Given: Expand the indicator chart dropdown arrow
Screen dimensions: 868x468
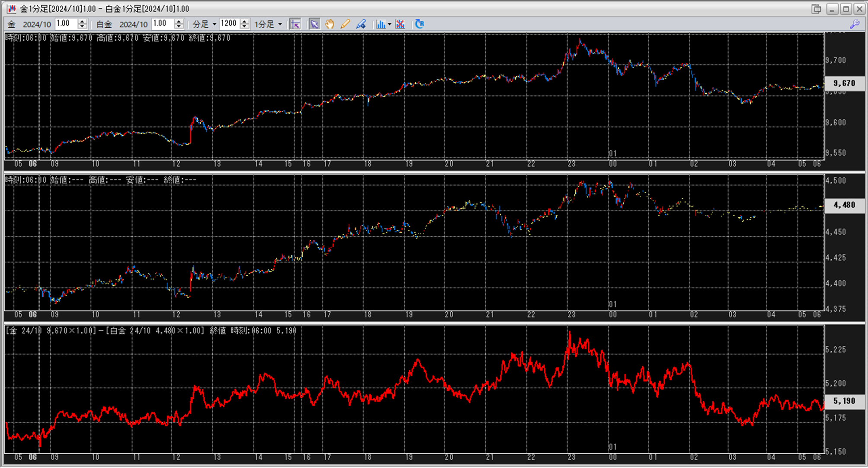Looking at the screenshot, I should [390, 24].
